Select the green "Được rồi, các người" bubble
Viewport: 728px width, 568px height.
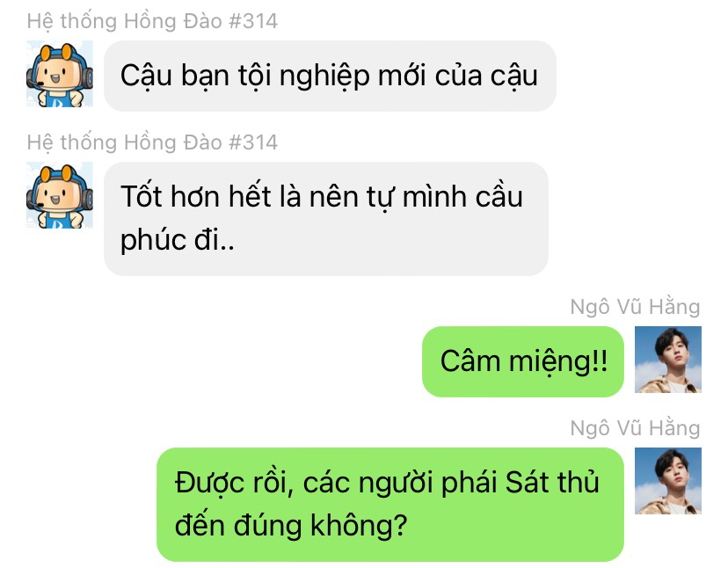(x=390, y=505)
